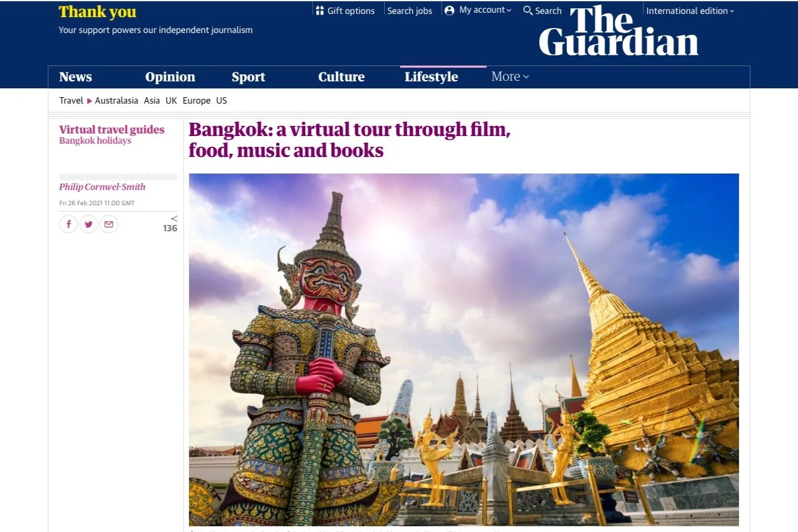Click the Gift options gift icon
This screenshot has height=532, width=798.
320,11
